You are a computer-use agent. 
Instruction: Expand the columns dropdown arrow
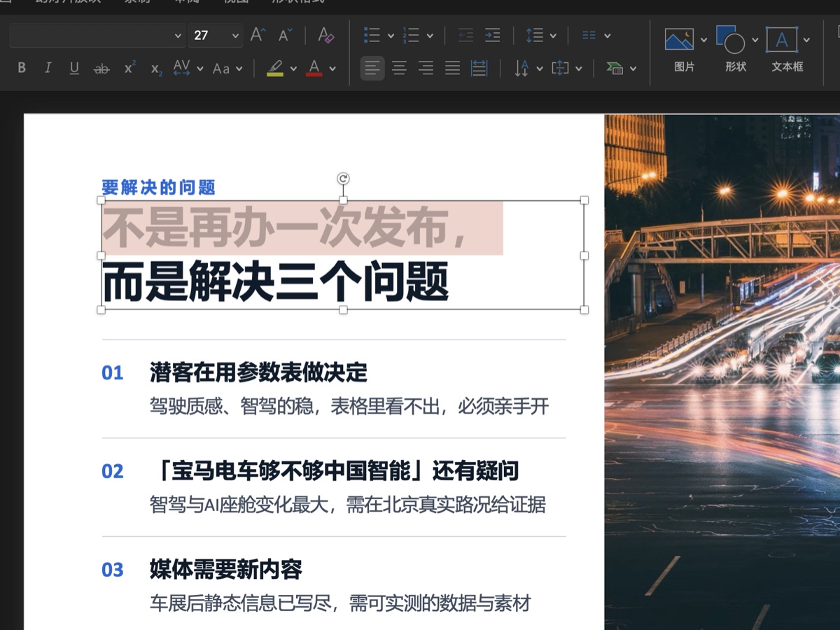pyautogui.click(x=607, y=36)
